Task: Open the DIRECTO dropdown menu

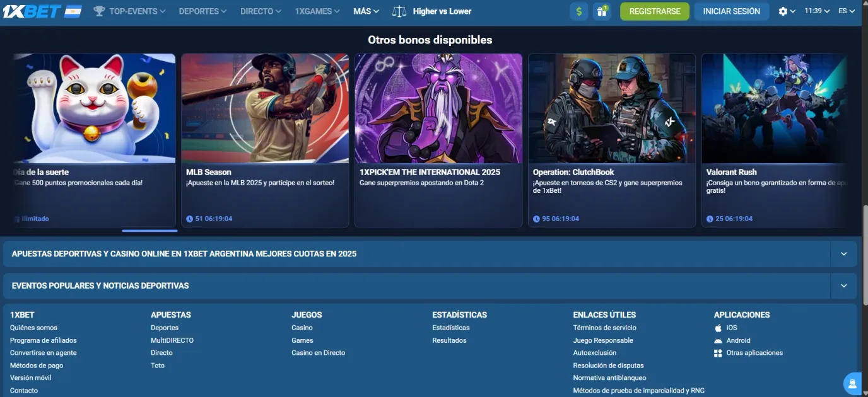Action: point(261,11)
